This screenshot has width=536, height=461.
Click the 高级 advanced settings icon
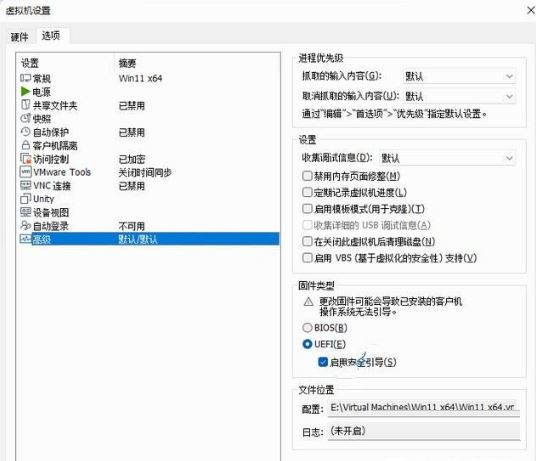click(x=25, y=239)
